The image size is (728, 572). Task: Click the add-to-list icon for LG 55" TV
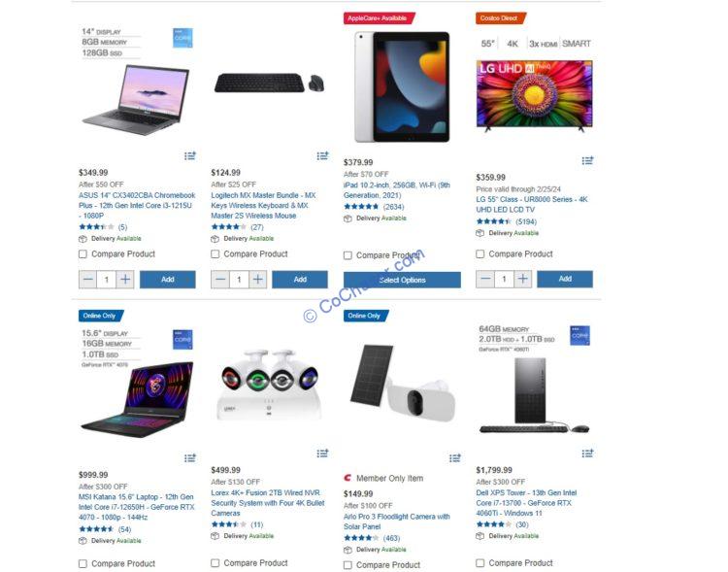click(587, 160)
